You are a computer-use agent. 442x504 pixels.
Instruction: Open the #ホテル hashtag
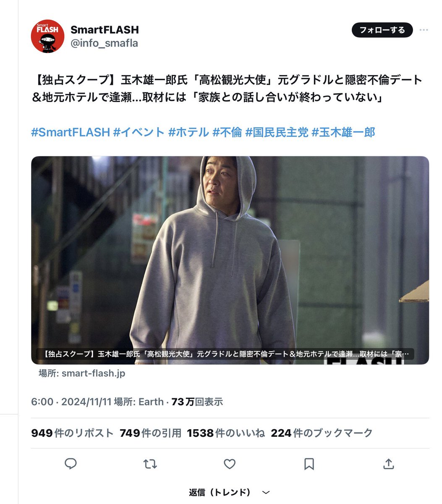coord(188,132)
